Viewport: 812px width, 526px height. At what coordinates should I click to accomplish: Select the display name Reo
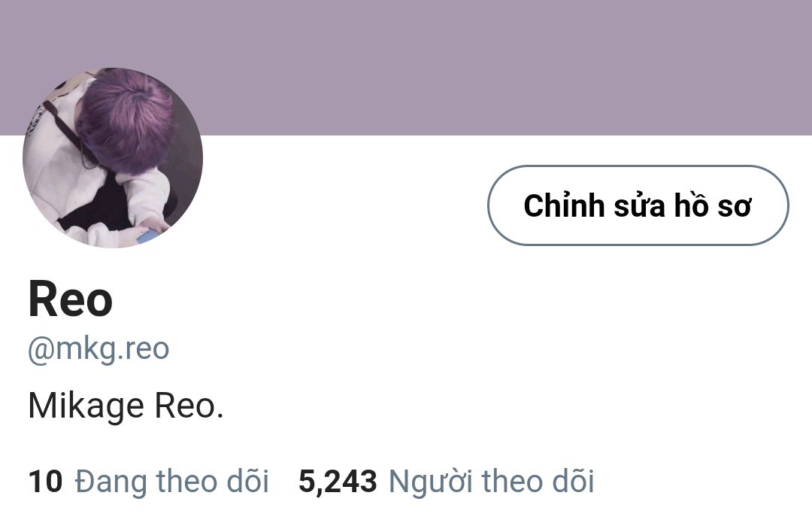pyautogui.click(x=71, y=299)
